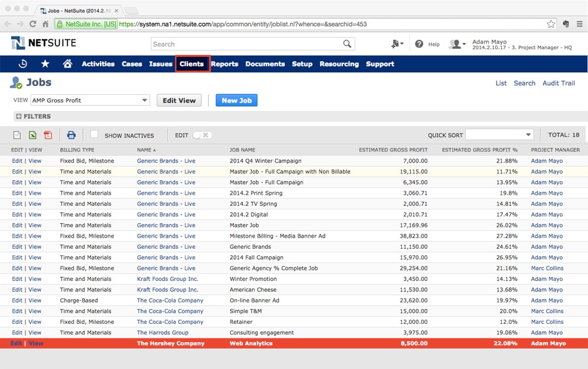
Task: Open The Hershey Company client link
Action: tap(171, 343)
